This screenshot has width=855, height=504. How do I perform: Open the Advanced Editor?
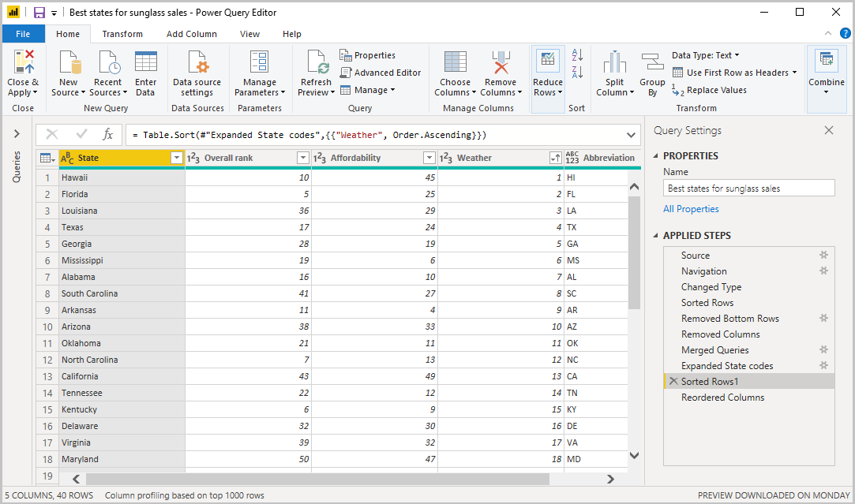click(381, 73)
